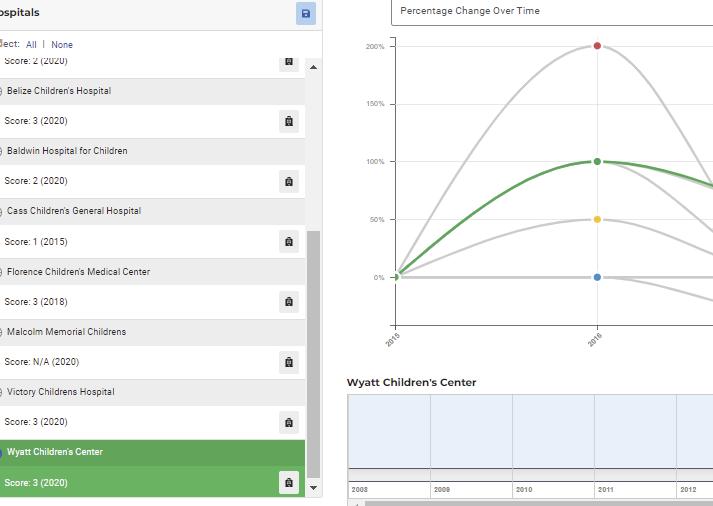The image size is (713, 506).
Task: Select Victory Childrens Hospital list item
Action: tap(60, 392)
